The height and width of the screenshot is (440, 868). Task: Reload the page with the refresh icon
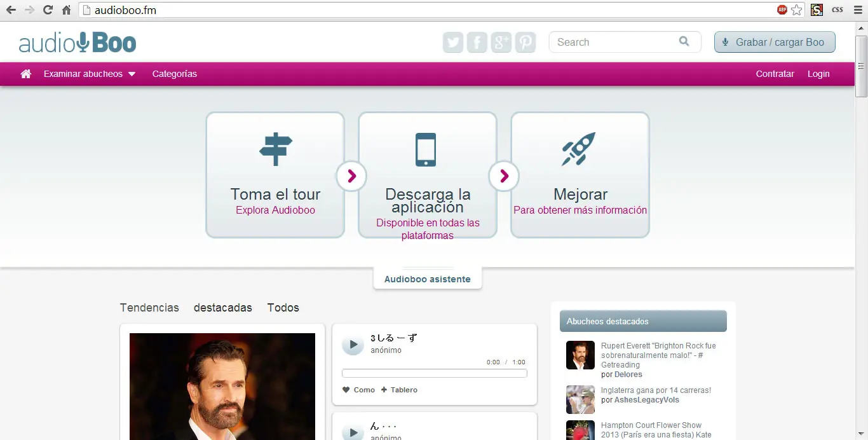pyautogui.click(x=48, y=10)
